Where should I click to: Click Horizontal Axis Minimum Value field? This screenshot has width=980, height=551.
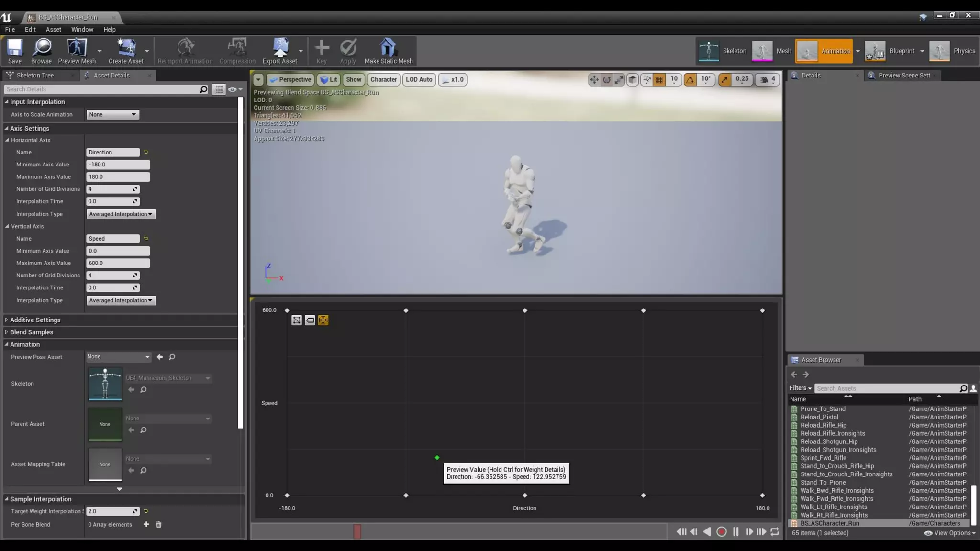point(118,165)
